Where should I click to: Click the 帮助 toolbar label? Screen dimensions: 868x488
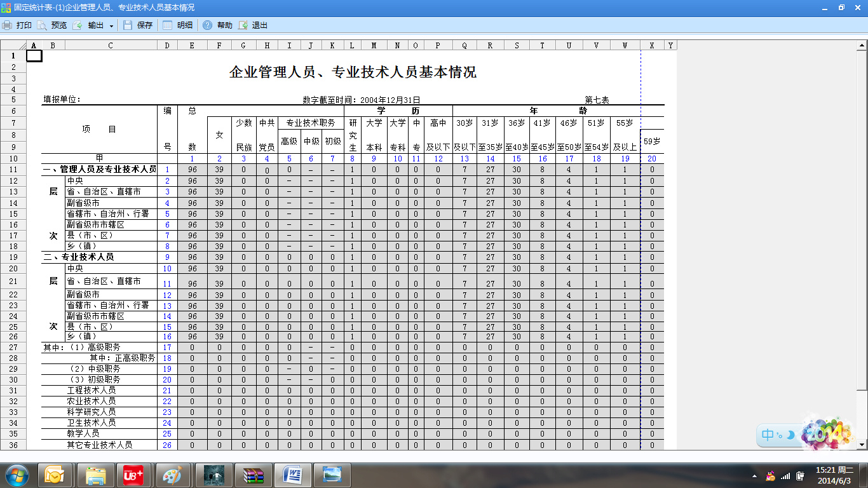pyautogui.click(x=225, y=25)
